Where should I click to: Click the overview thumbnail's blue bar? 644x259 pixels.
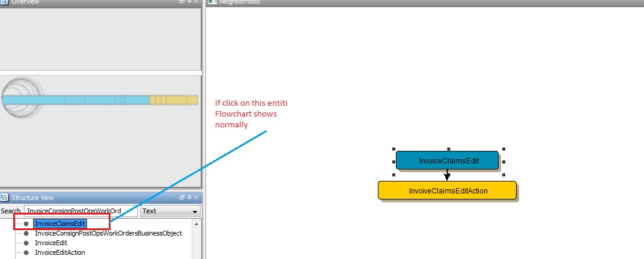pos(75,100)
